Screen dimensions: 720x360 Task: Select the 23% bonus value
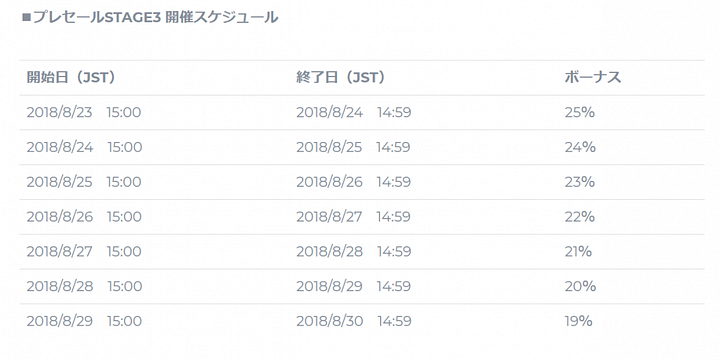[580, 182]
